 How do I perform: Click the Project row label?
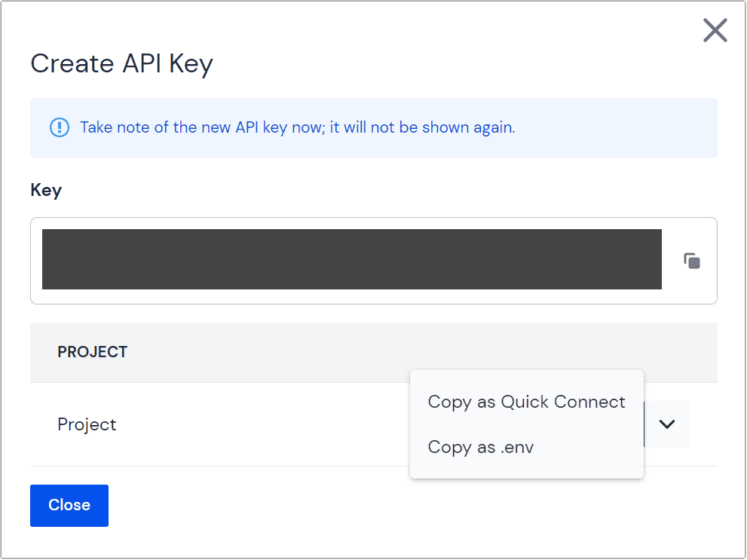(x=87, y=424)
